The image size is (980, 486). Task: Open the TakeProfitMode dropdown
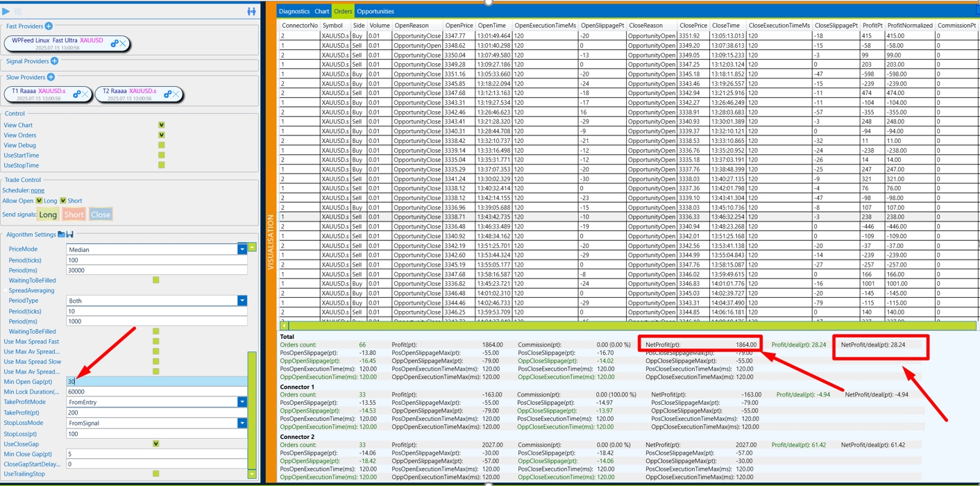click(242, 402)
